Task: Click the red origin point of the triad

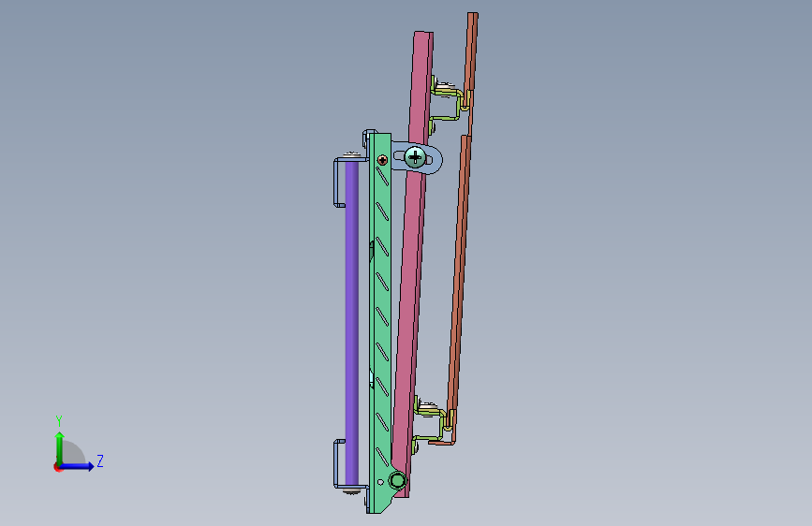Action: coord(57,467)
